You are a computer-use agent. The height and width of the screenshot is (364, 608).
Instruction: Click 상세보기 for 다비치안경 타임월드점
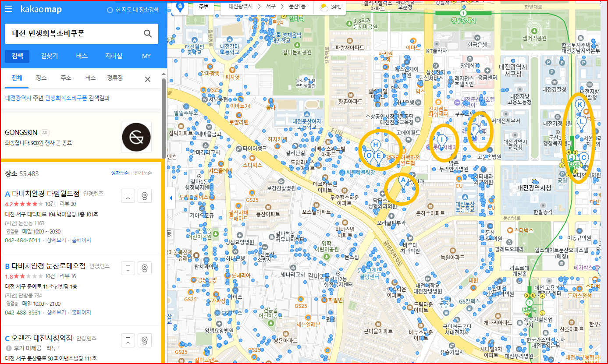point(56,240)
